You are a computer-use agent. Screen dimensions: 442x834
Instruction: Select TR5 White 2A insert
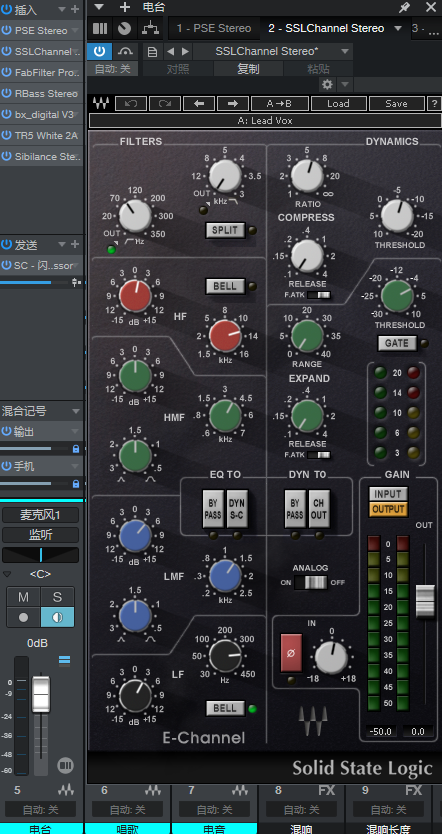[x=46, y=135]
